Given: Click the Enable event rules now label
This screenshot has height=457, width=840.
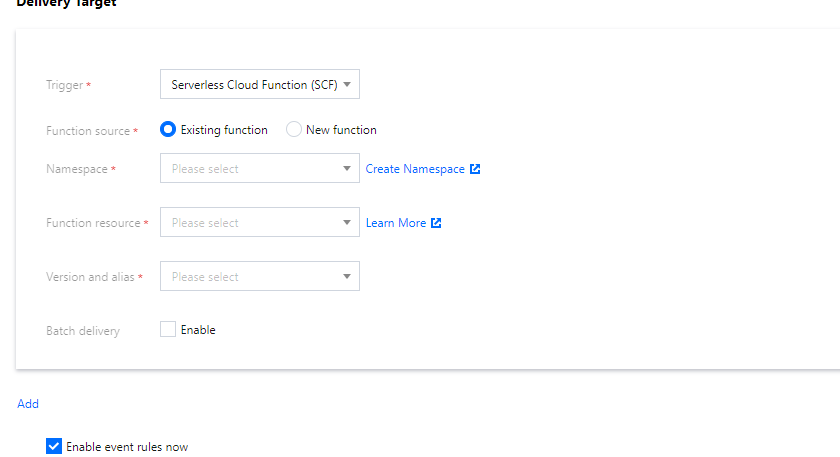Looking at the screenshot, I should 127,447.
